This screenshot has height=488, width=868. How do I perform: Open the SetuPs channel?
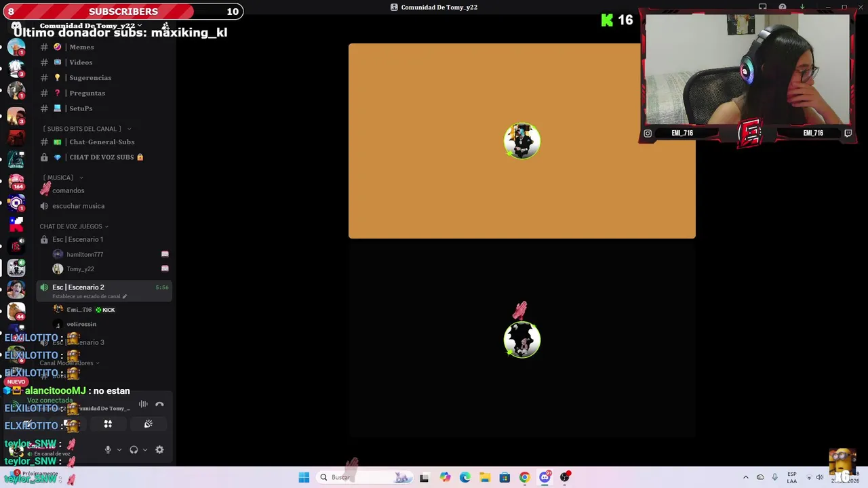(81, 108)
